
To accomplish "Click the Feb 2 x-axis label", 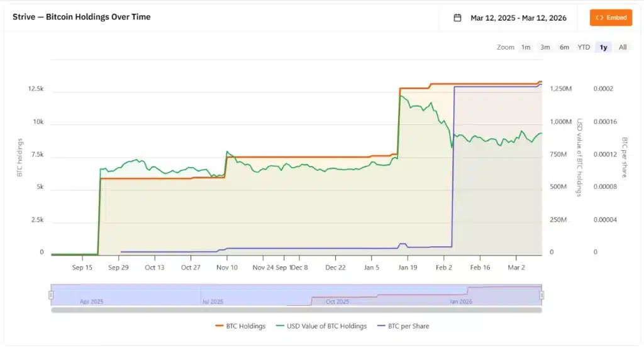I will (443, 267).
